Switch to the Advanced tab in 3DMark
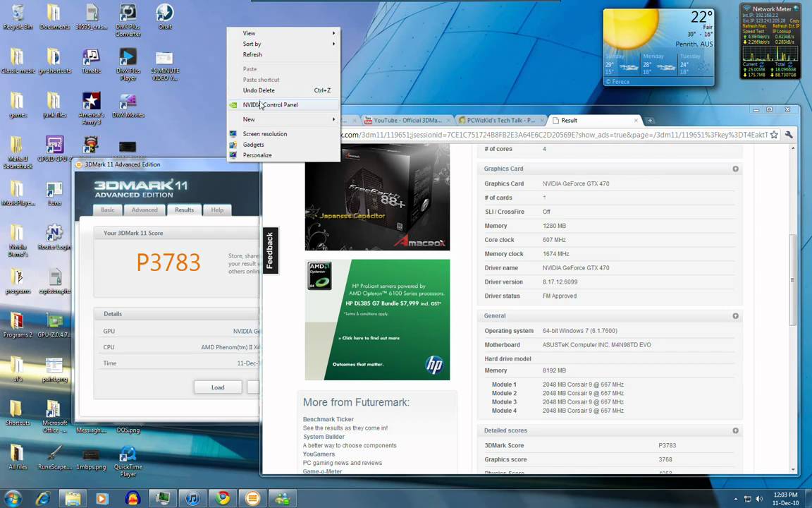The width and height of the screenshot is (812, 508). (x=144, y=210)
